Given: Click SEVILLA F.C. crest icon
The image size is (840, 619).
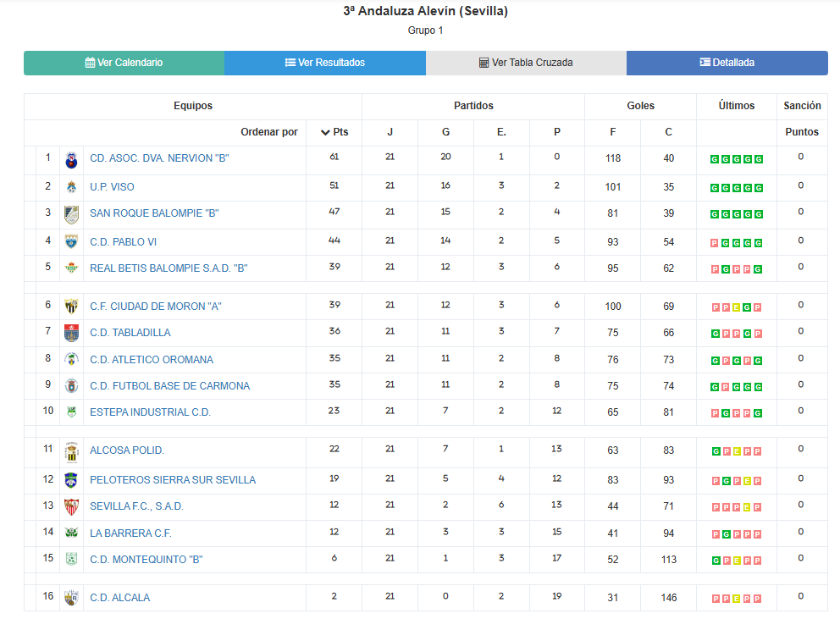Looking at the screenshot, I should click(x=71, y=507).
